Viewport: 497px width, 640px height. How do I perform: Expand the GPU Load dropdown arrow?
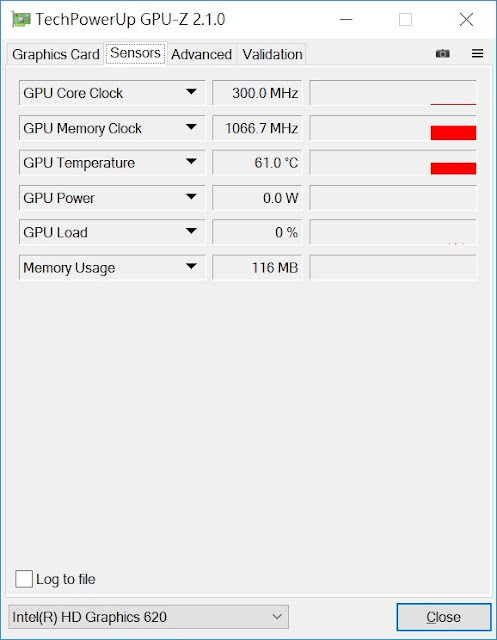point(191,231)
